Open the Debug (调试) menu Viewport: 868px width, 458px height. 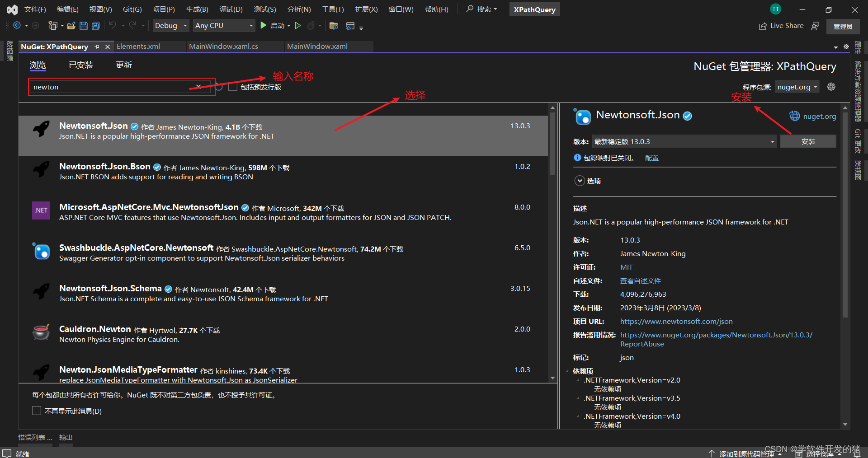click(x=231, y=9)
